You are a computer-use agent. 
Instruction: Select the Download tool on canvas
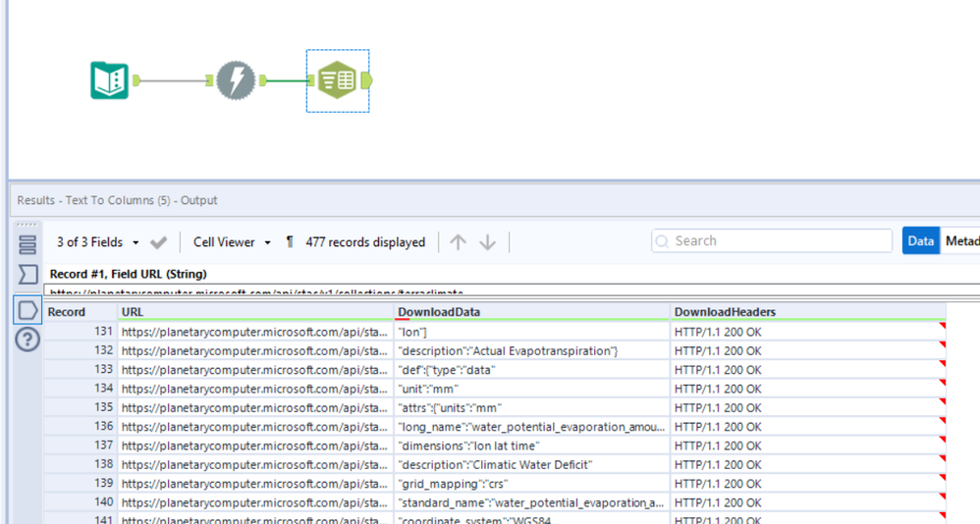[236, 80]
